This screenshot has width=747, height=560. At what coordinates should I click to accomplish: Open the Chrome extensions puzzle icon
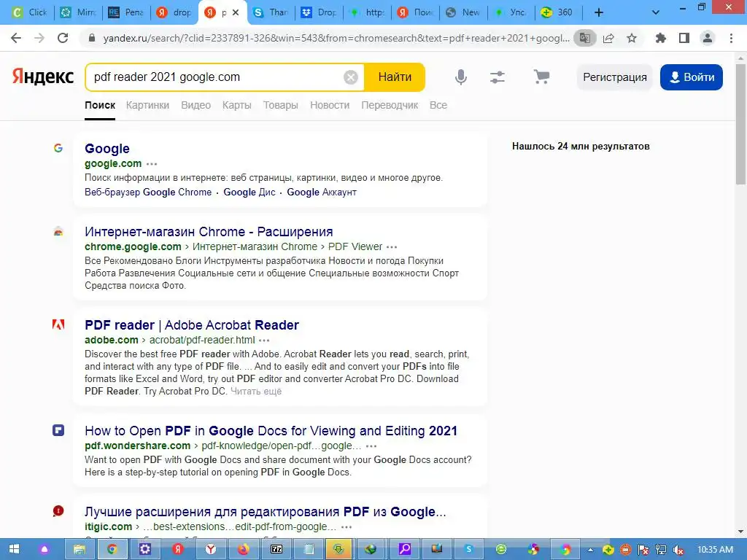point(661,38)
